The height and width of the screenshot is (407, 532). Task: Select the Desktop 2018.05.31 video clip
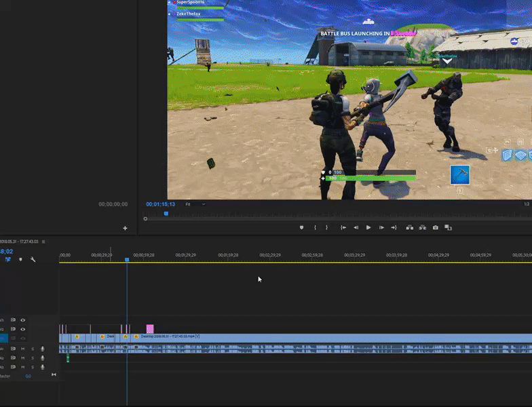332,338
